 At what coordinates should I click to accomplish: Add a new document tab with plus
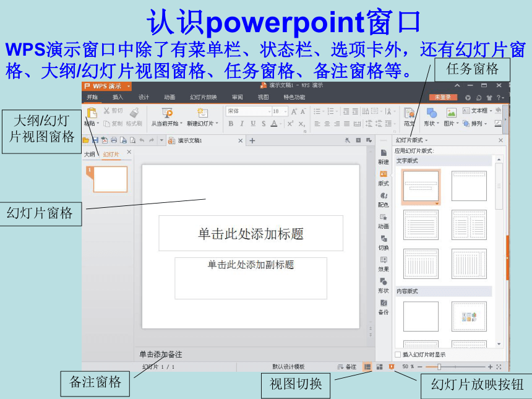252,140
